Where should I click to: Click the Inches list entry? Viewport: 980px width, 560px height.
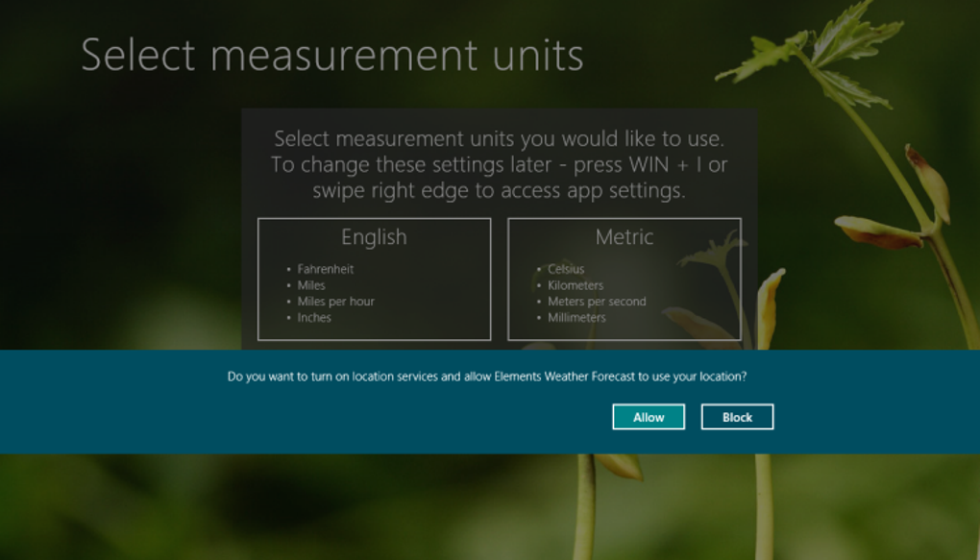pyautogui.click(x=314, y=318)
